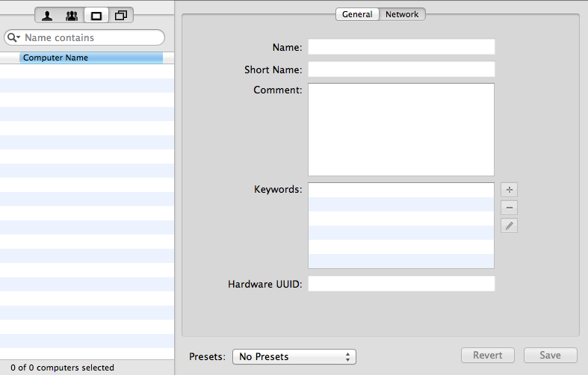Open the No Presets dropdown

[294, 356]
